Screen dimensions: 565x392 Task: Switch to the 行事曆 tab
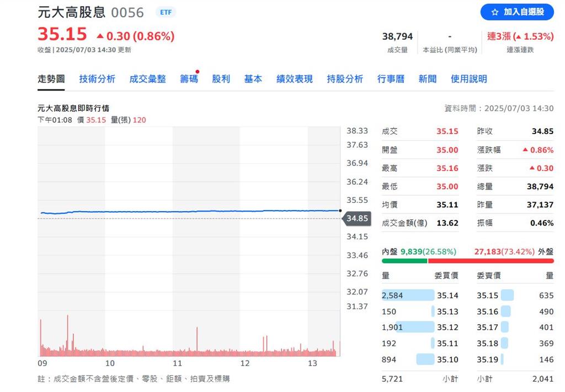[x=391, y=79]
